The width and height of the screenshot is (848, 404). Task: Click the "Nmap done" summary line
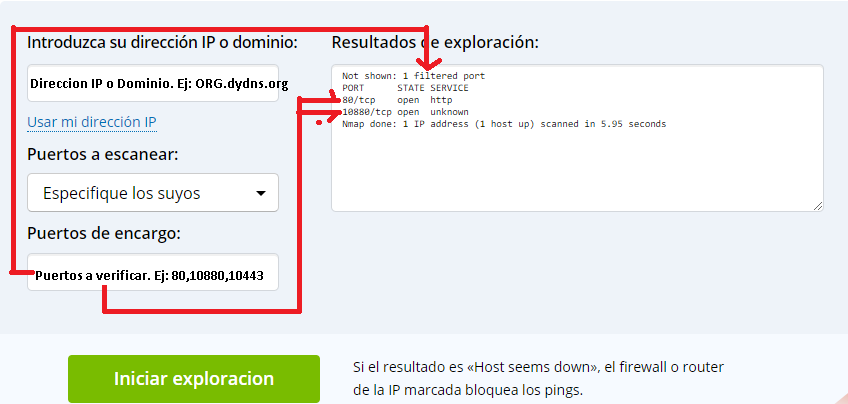point(503,124)
